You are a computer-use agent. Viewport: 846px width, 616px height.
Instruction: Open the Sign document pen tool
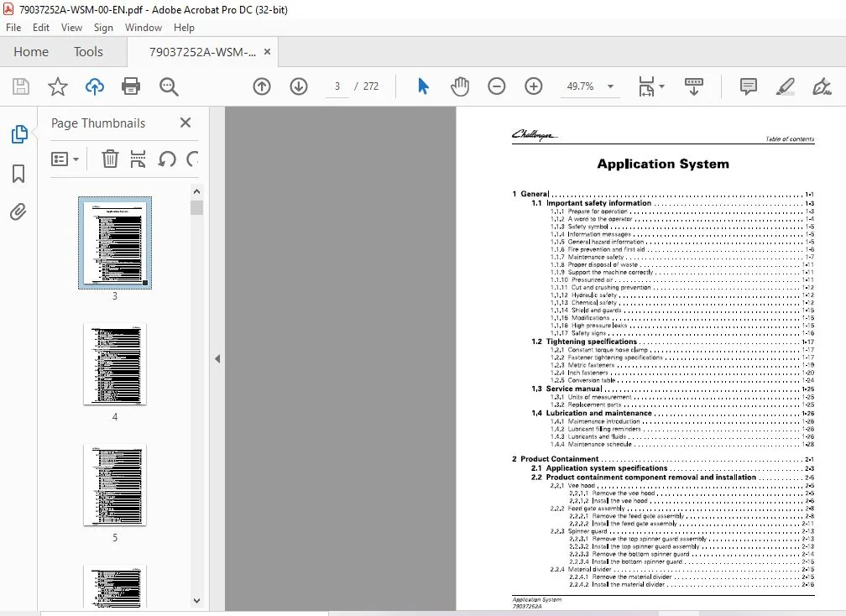click(x=822, y=86)
